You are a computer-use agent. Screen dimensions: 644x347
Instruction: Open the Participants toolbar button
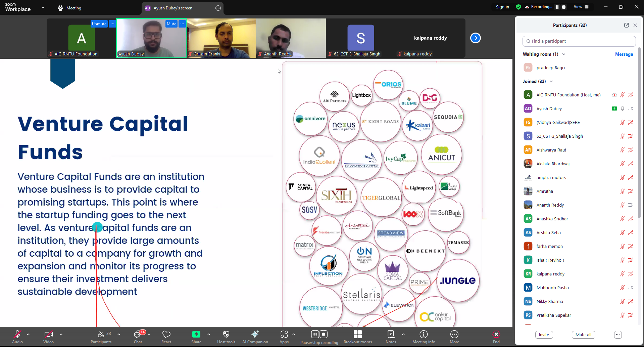[x=101, y=337]
